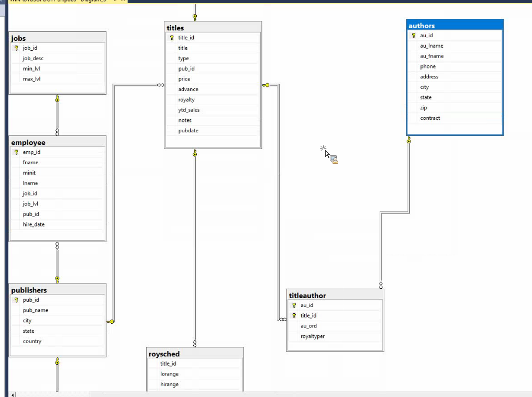Click the infinity endpoint below the employee table
Viewport: 532px width, 397px height.
[x=57, y=245]
